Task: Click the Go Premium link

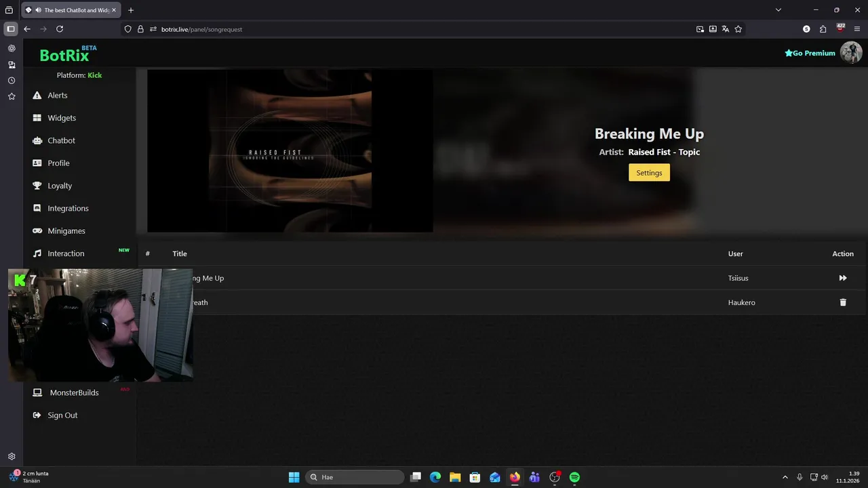Action: point(810,53)
